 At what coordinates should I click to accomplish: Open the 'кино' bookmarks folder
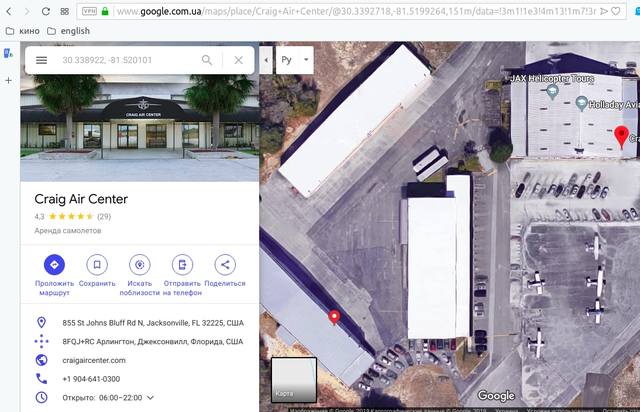point(23,31)
